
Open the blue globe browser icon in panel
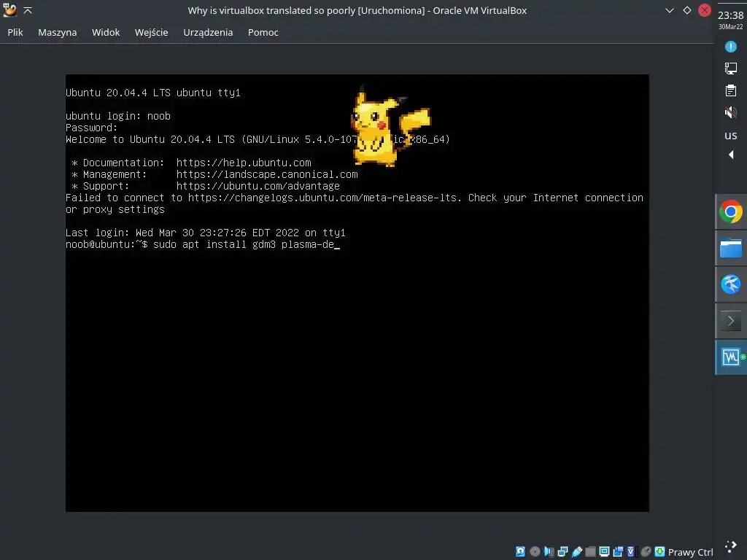pyautogui.click(x=730, y=284)
